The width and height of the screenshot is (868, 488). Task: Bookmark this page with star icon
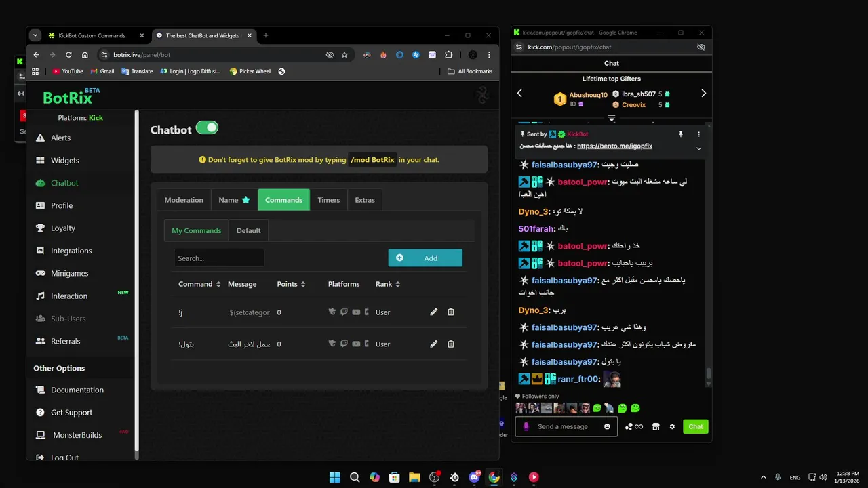344,55
